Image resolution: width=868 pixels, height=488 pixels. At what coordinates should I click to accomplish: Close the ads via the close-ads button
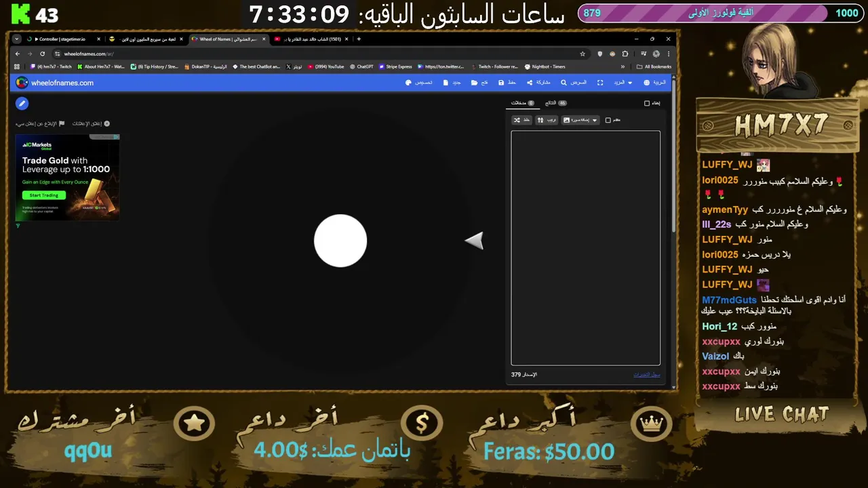click(x=91, y=123)
